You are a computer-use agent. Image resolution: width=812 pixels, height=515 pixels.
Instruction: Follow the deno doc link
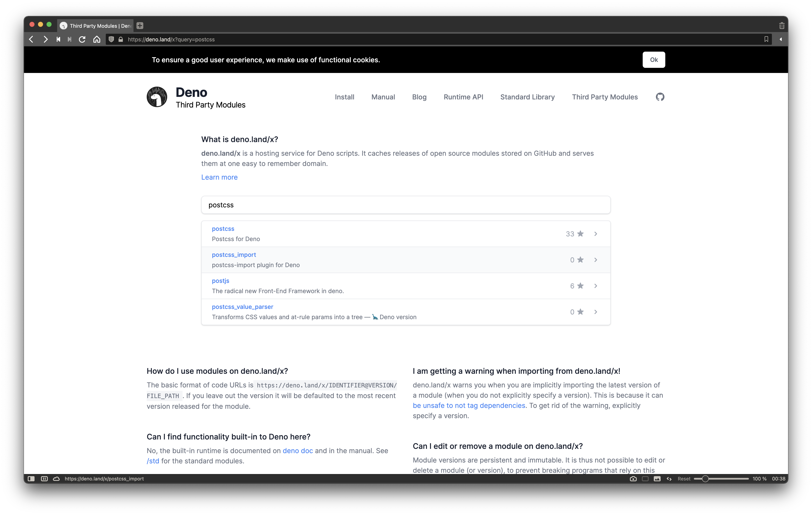point(297,451)
